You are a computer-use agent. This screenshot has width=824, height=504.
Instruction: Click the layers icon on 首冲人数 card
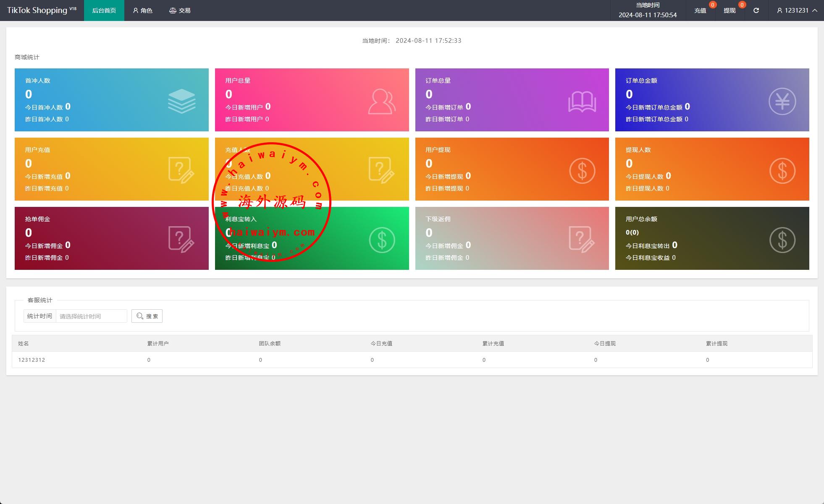pyautogui.click(x=181, y=101)
